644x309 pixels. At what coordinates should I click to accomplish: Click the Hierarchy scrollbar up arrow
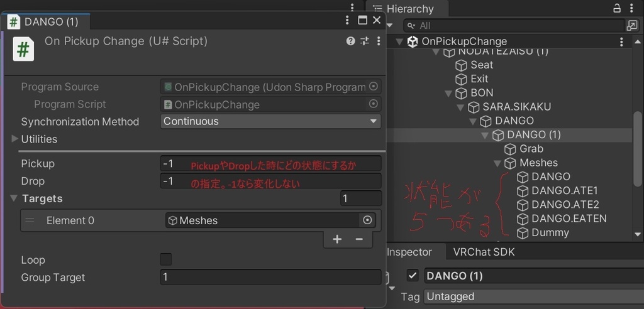[638, 41]
